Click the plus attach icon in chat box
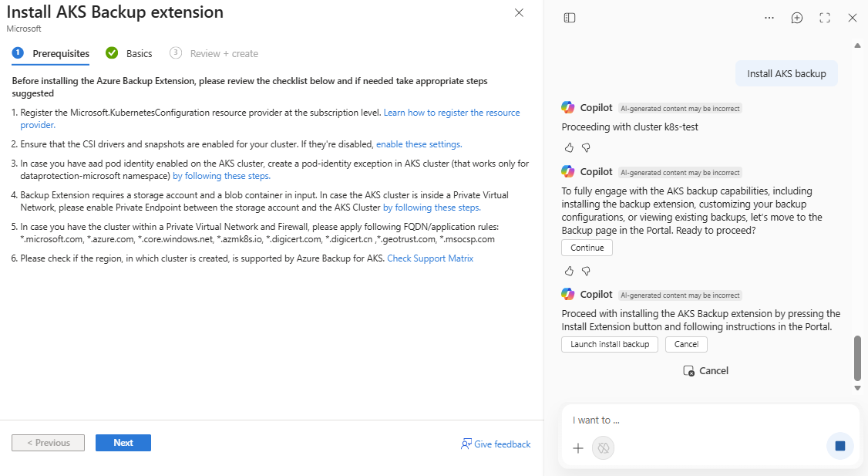868x476 pixels. coord(578,447)
